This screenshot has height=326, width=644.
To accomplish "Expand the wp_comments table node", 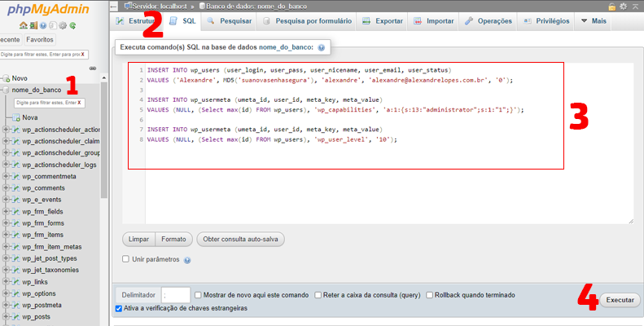I will tap(6, 187).
